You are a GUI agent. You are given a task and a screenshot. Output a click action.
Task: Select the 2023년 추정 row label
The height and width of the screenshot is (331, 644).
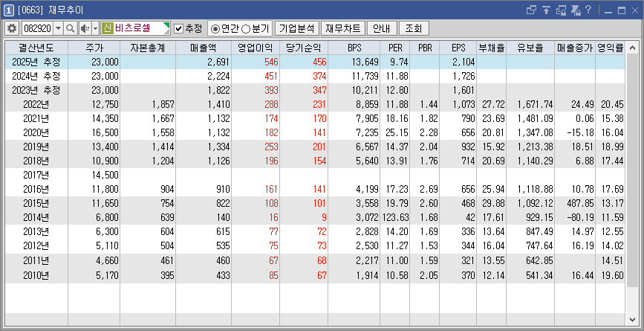[x=36, y=90]
